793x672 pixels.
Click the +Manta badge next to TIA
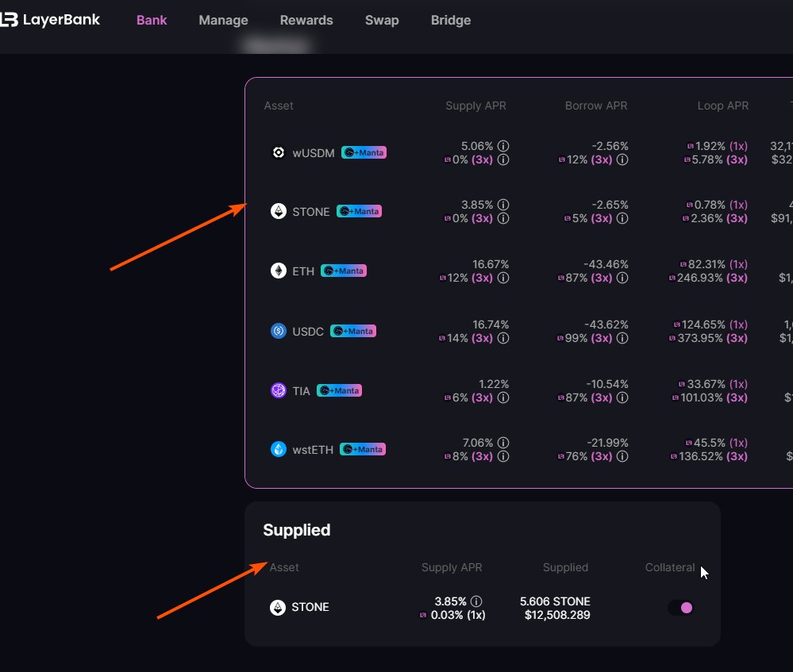click(340, 390)
